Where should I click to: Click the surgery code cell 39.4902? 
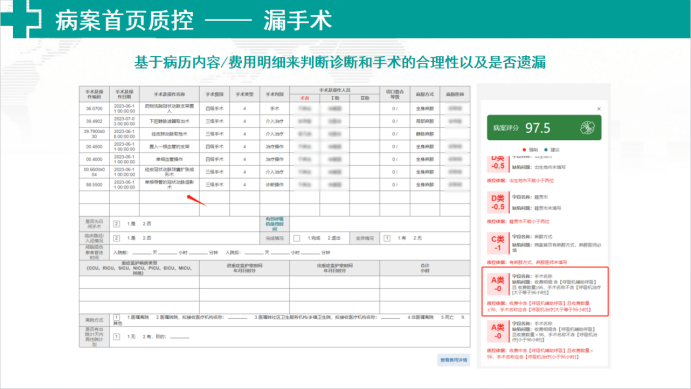[x=94, y=121]
